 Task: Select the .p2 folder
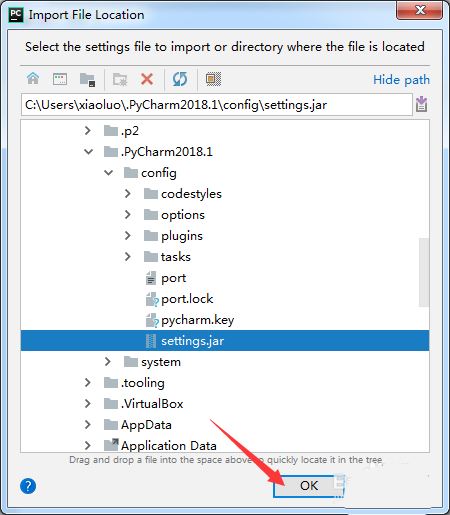[x=130, y=131]
